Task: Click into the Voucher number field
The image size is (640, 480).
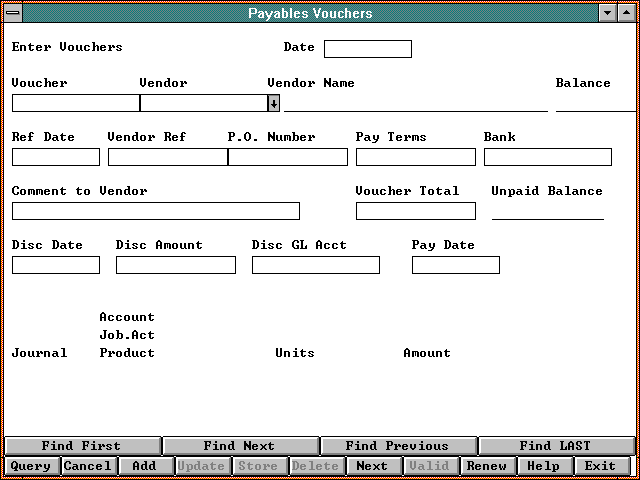Action: click(75, 103)
